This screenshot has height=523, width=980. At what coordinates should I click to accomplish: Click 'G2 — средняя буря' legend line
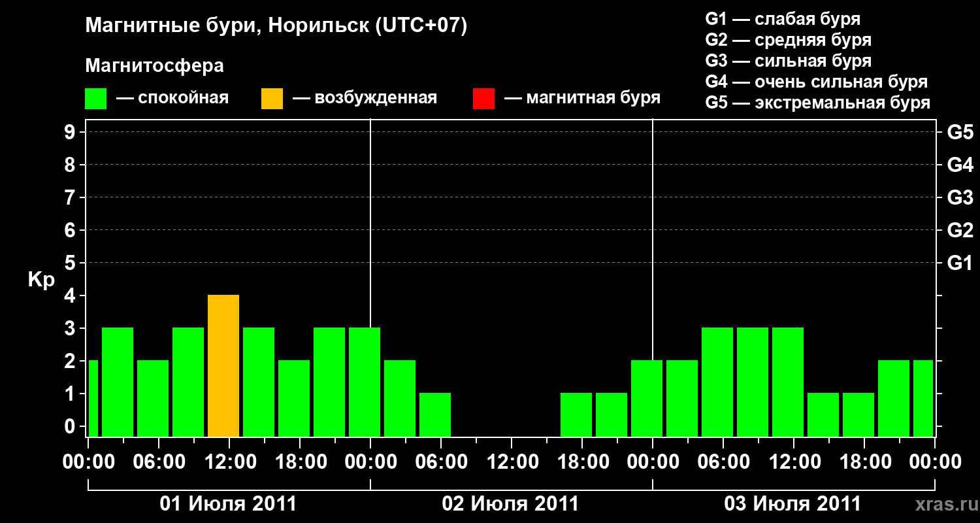click(x=789, y=40)
